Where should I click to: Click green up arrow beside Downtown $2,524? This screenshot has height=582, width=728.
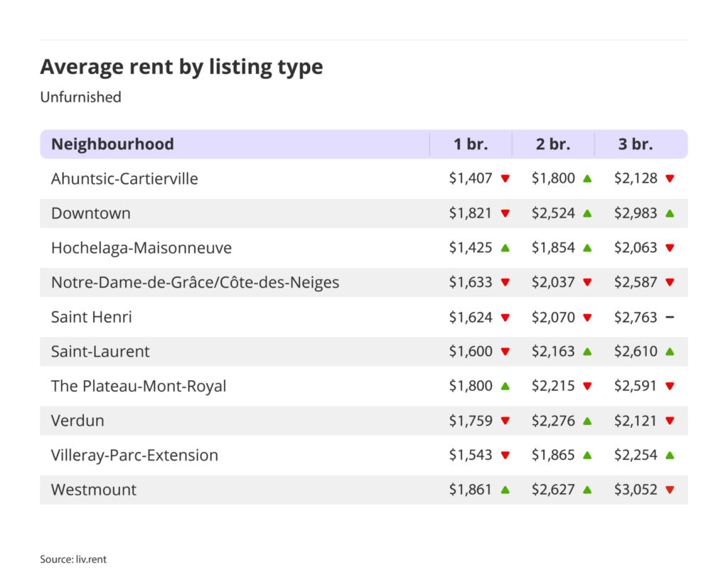pos(587,213)
